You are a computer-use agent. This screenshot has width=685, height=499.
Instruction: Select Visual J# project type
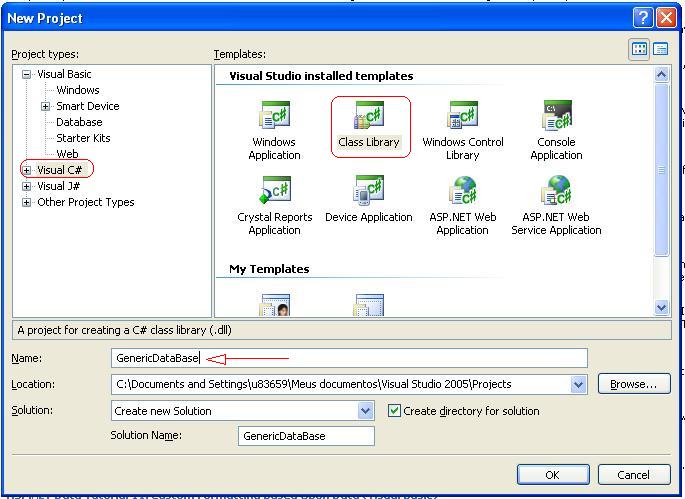click(59, 186)
